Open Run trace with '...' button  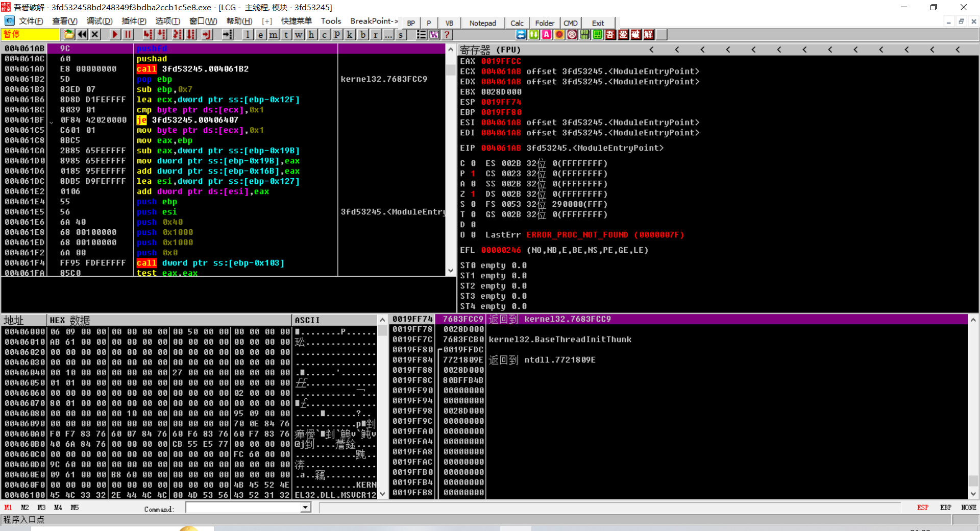[x=388, y=34]
